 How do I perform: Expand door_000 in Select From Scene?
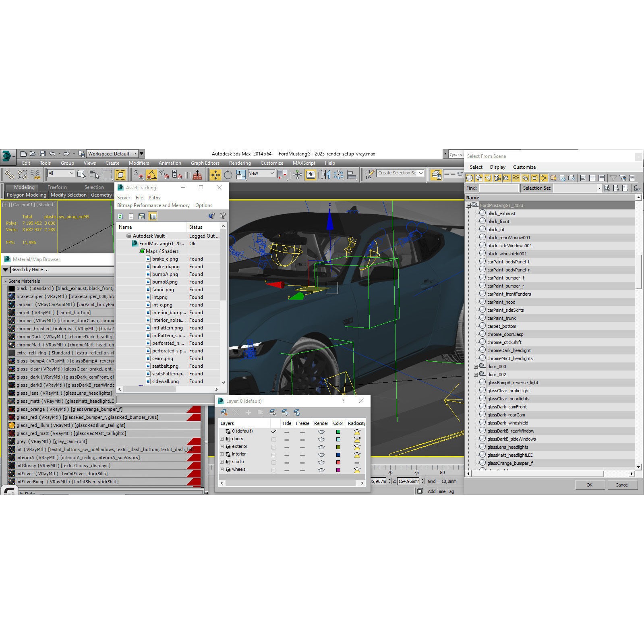(x=476, y=367)
